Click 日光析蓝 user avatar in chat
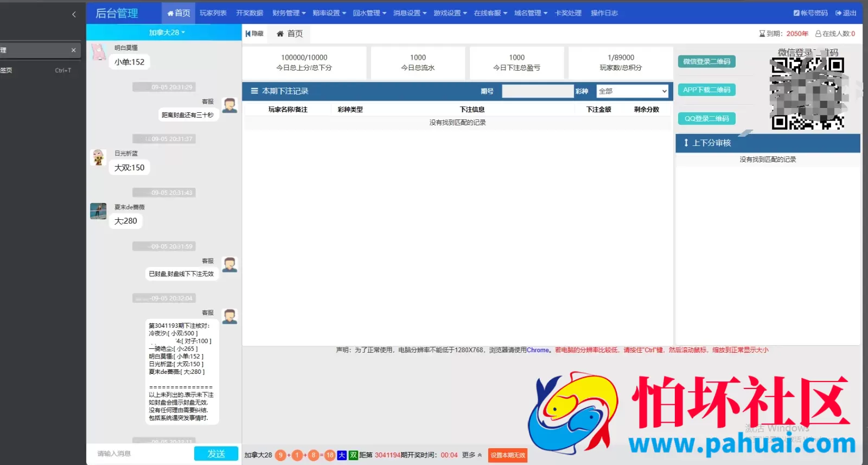The width and height of the screenshot is (868, 465). coord(99,157)
